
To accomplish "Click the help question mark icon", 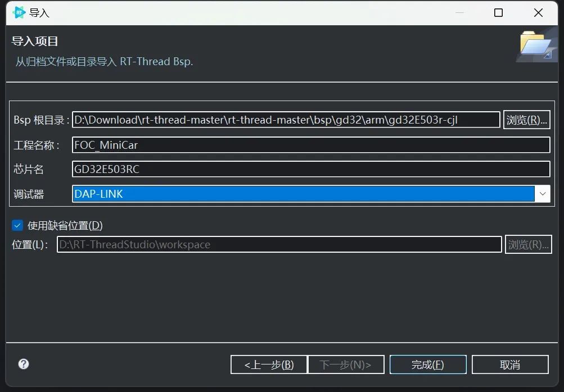I will (24, 364).
